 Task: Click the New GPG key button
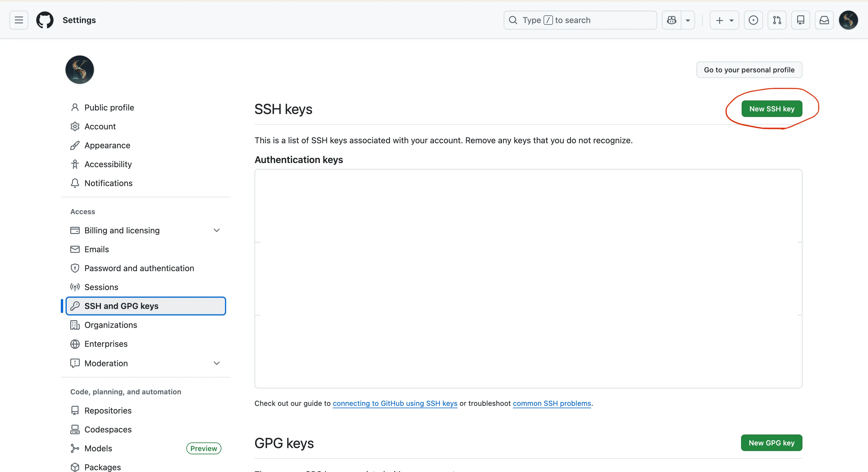[771, 443]
